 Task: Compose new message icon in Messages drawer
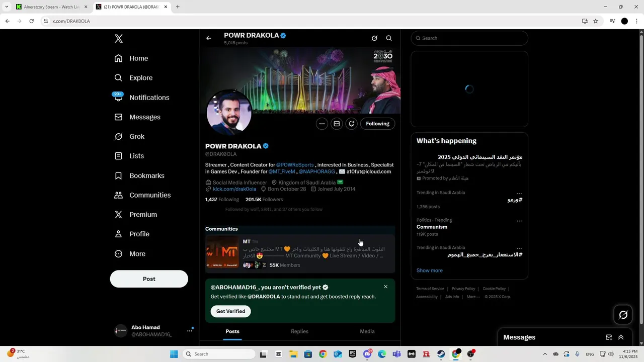coord(609,337)
